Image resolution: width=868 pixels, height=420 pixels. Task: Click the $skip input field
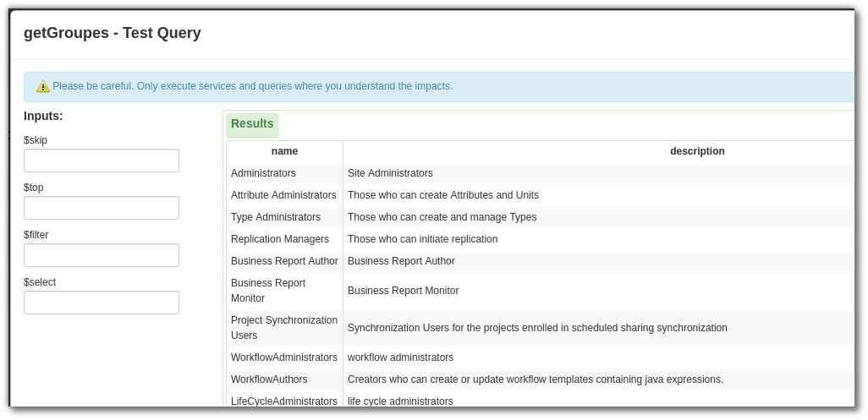coord(102,161)
